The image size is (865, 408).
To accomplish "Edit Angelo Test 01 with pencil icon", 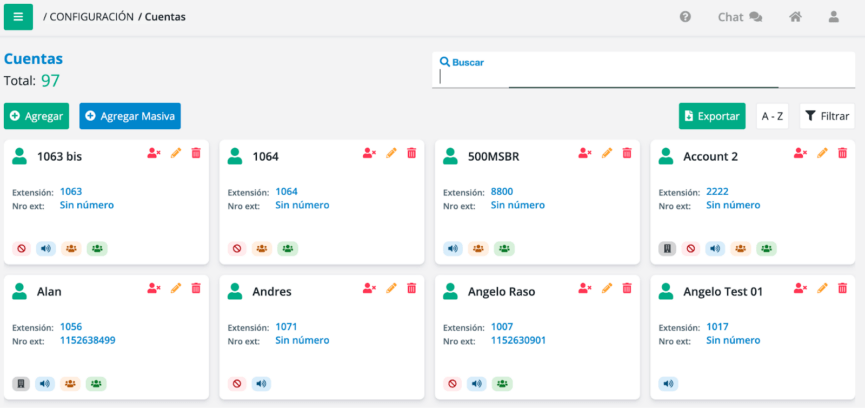I will coord(823,288).
